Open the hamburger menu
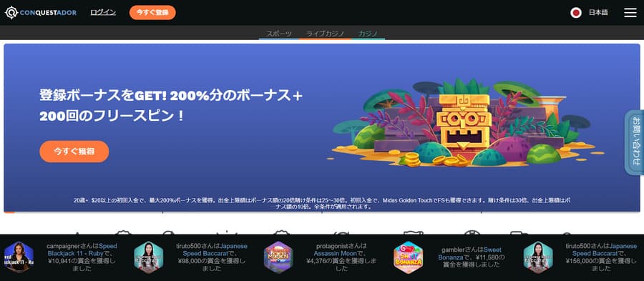The image size is (644, 281). pyautogui.click(x=630, y=13)
